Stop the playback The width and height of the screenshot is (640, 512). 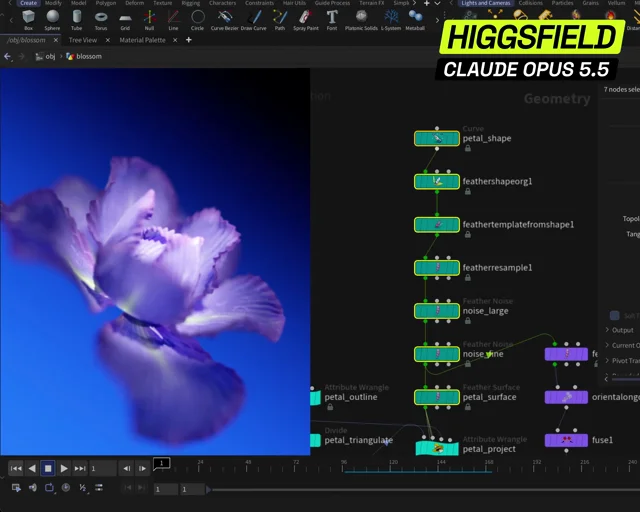(x=48, y=468)
